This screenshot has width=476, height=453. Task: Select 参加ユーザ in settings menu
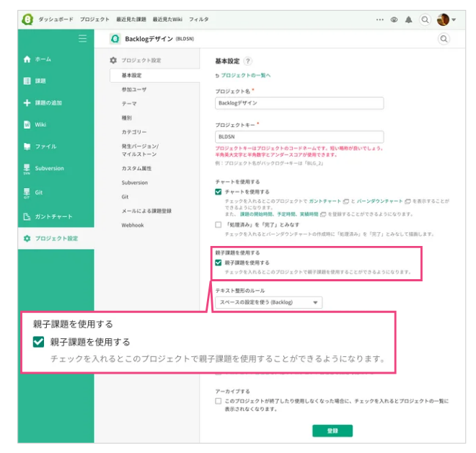(x=134, y=89)
